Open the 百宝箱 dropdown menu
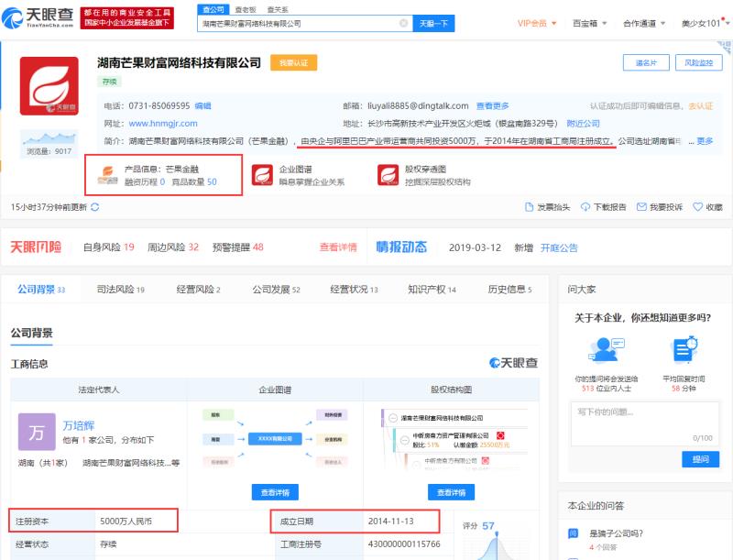Screen dimensions: 733x560 click(x=585, y=23)
